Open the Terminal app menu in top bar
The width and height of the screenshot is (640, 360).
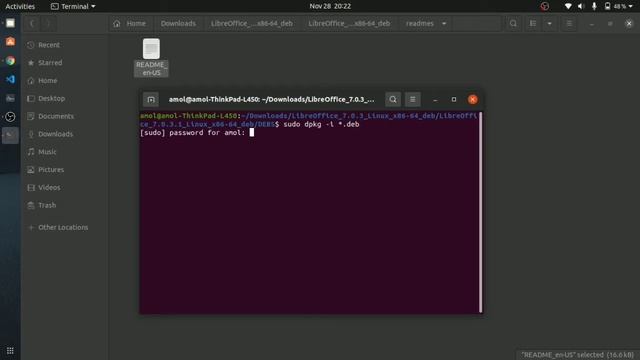point(73,6)
